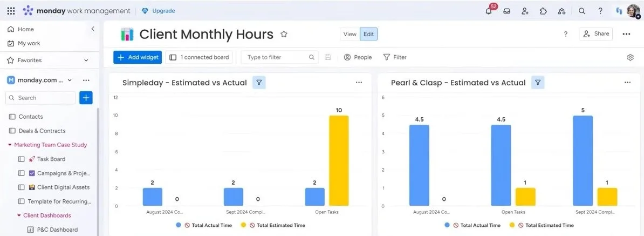Toggle Pearl & Clasp Total Estimated Time legend
644x236 pixels.
542,225
